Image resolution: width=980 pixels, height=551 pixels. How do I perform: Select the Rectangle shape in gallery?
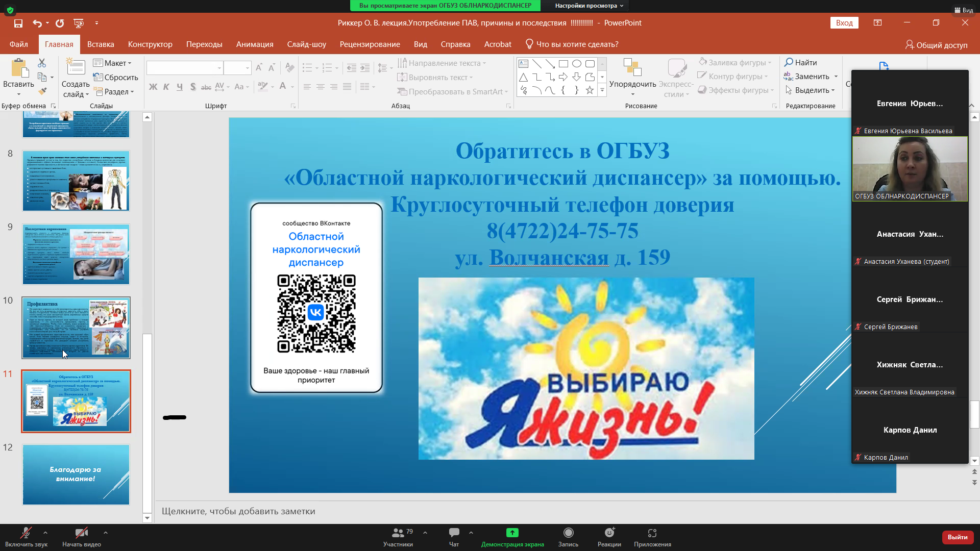point(563,64)
